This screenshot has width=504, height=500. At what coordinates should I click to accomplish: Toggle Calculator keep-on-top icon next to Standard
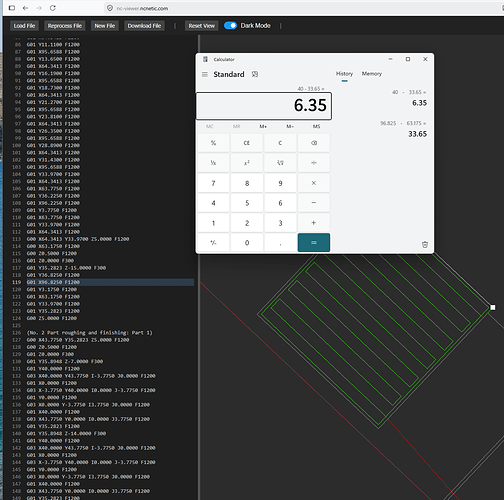(x=255, y=74)
